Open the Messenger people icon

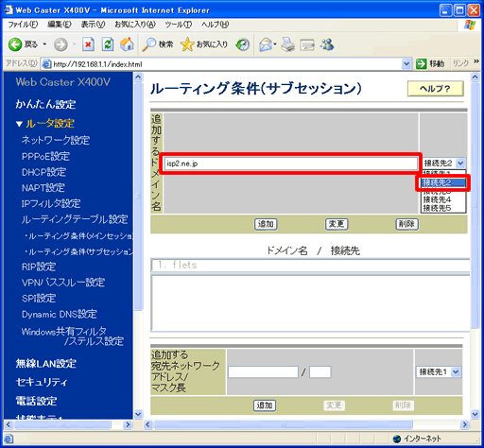point(327,44)
